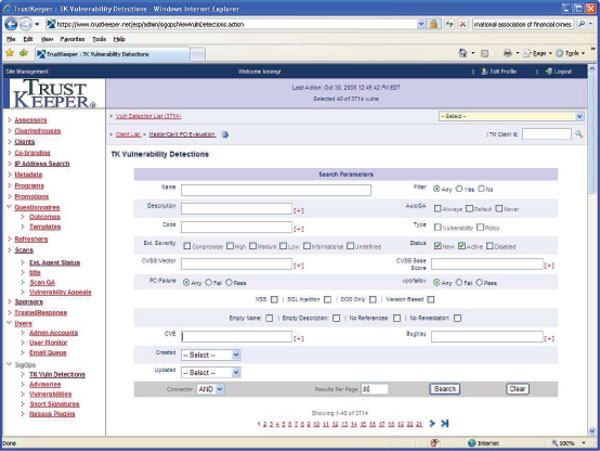The width and height of the screenshot is (600, 451).
Task: Click the Favorites star icon in toolbar
Action: 9,52
